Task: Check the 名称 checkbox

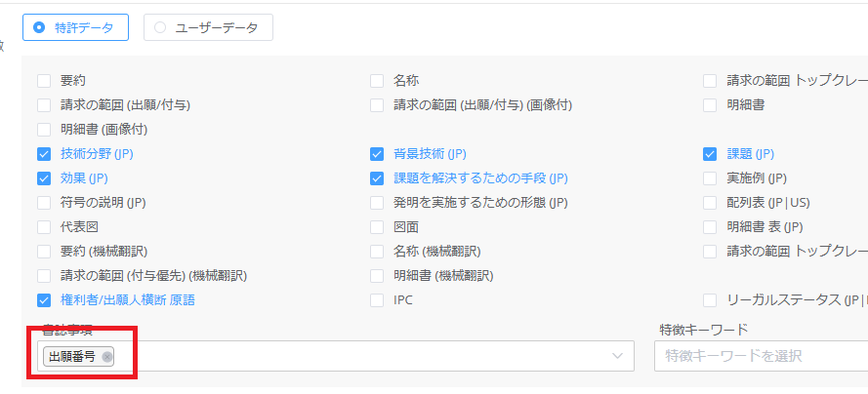Action: click(377, 81)
